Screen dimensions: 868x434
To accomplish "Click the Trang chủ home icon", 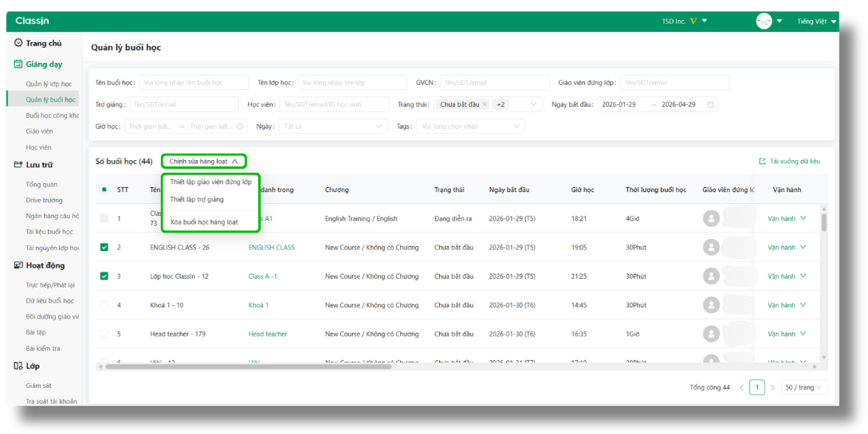I will tap(18, 44).
